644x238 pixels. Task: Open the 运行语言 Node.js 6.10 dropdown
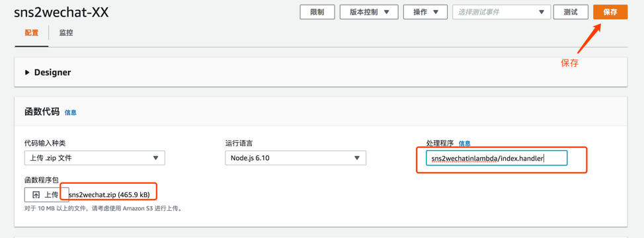click(296, 157)
